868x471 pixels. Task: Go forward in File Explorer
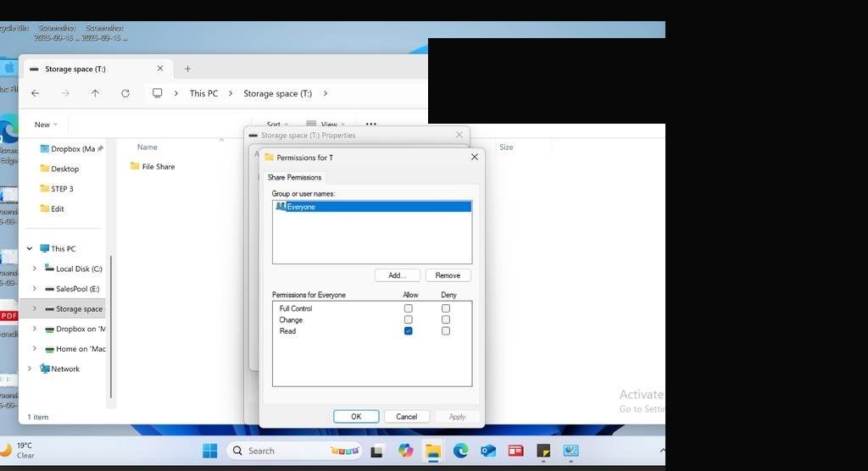click(x=65, y=93)
